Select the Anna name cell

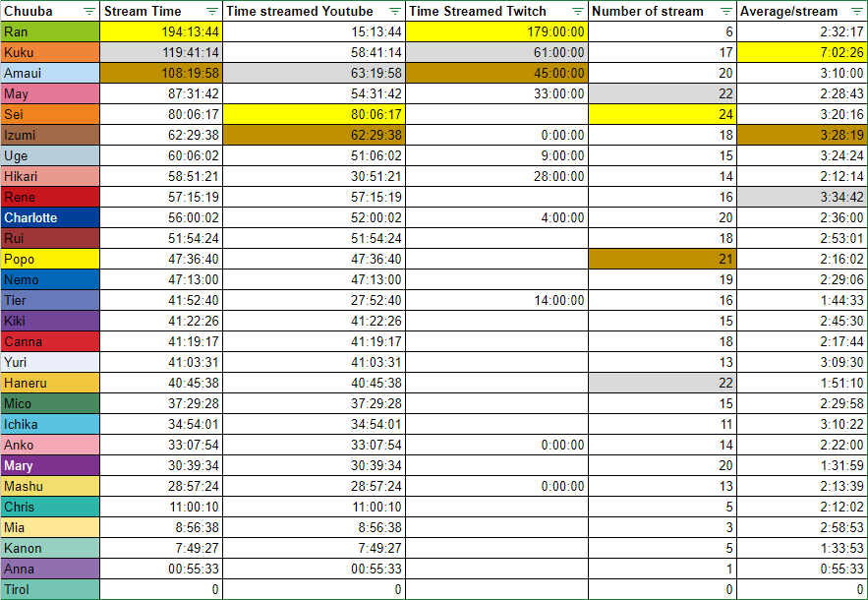(50, 569)
